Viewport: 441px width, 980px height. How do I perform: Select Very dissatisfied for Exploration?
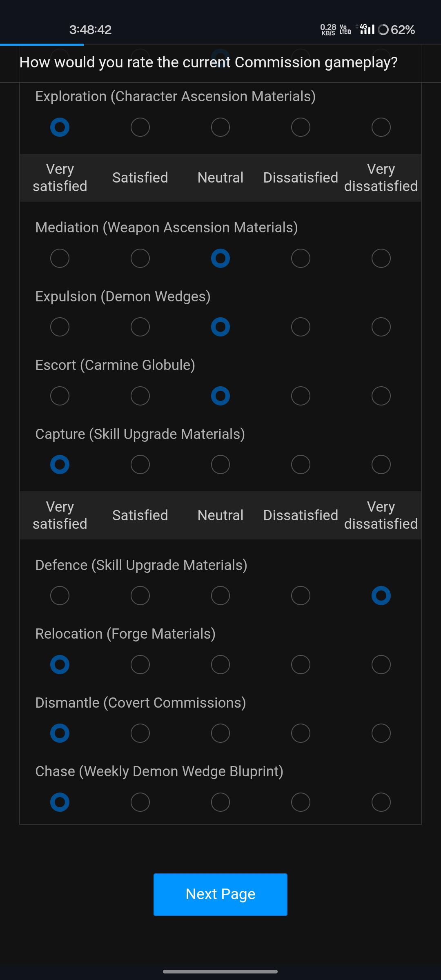click(381, 127)
